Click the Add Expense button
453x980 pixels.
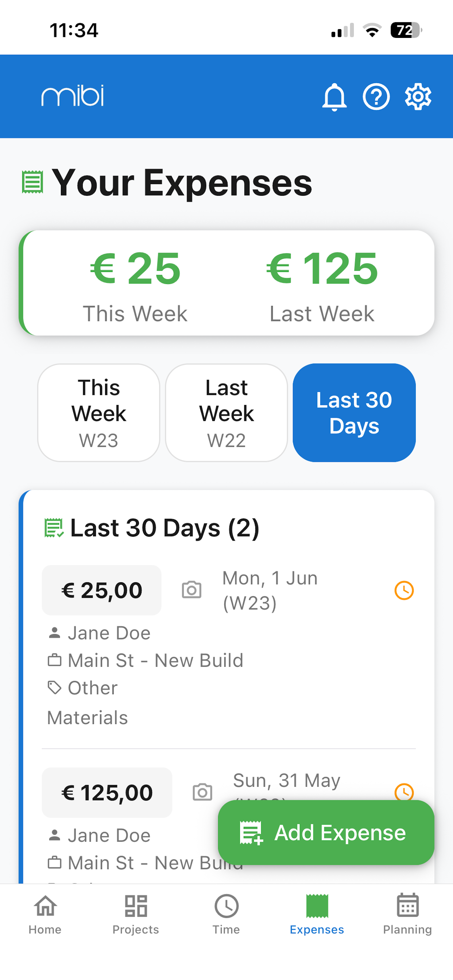[326, 832]
